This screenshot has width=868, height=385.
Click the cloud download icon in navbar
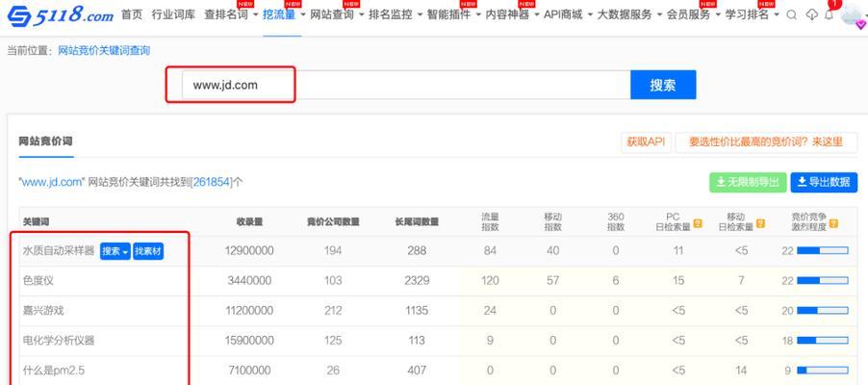(x=811, y=15)
